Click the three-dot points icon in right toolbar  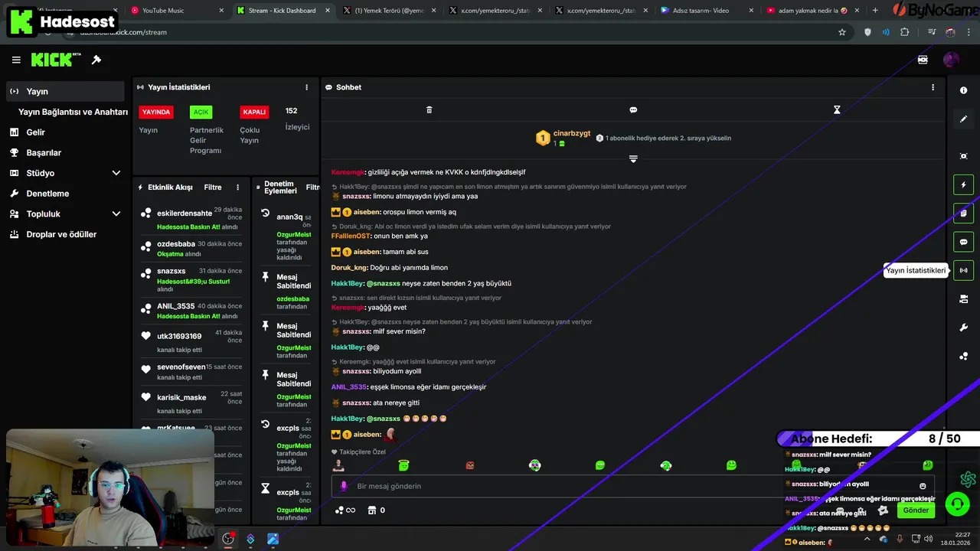(963, 356)
